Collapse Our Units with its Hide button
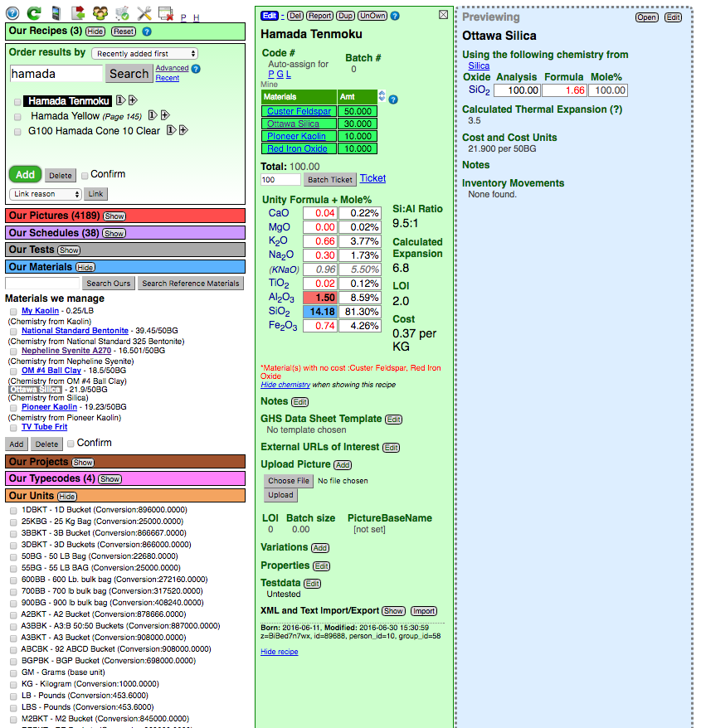The height and width of the screenshot is (728, 701). click(67, 497)
